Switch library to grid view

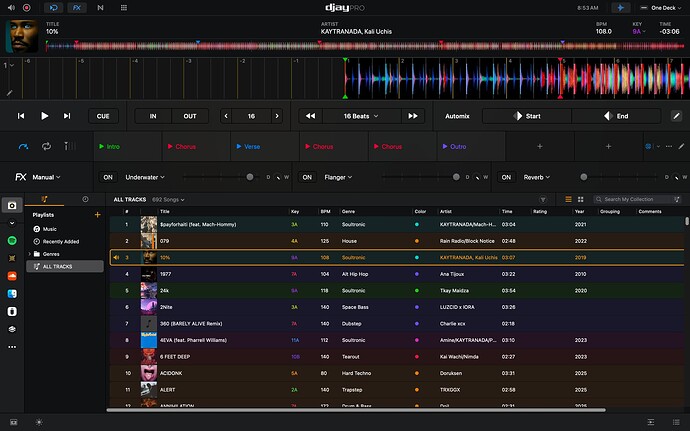coord(580,199)
